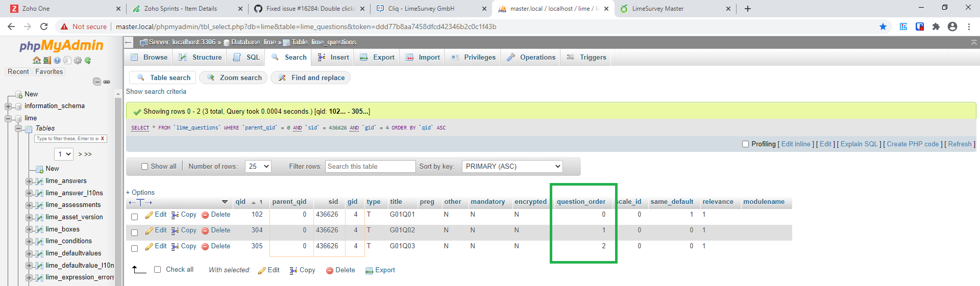This screenshot has width=980, height=286.
Task: Click the collapse all tree icon
Action: click(97, 82)
